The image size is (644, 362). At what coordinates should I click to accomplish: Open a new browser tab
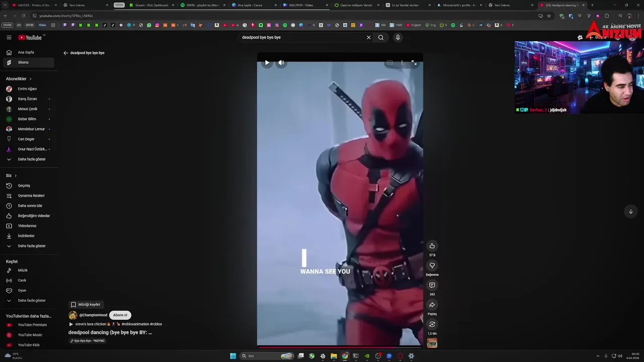tap(592, 5)
